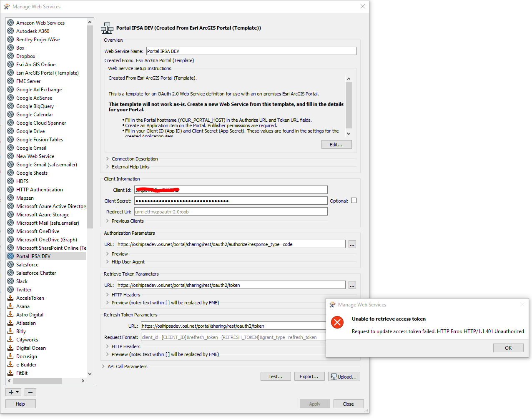This screenshot has width=532, height=419.
Task: Click the Refresh Token URL field
Action: 233,326
